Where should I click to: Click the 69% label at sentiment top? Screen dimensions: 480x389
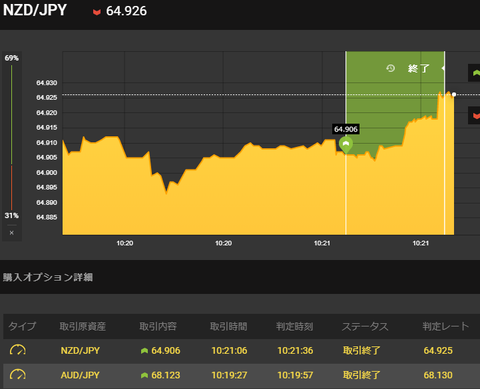12,58
